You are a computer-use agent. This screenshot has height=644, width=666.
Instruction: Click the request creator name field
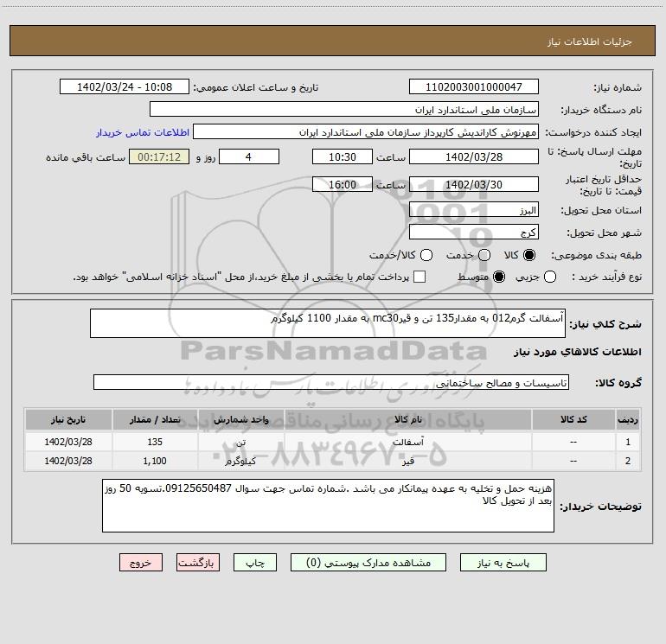point(366,132)
